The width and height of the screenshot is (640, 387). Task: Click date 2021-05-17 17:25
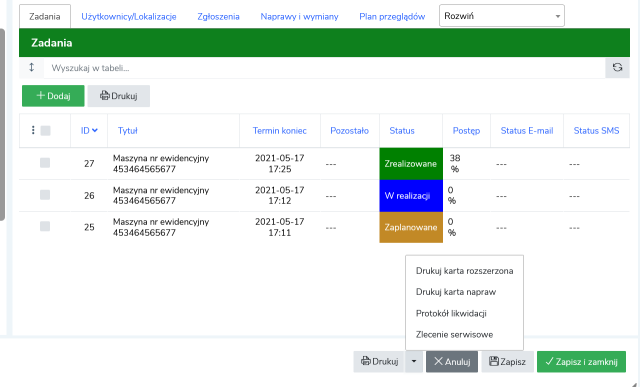pos(280,163)
